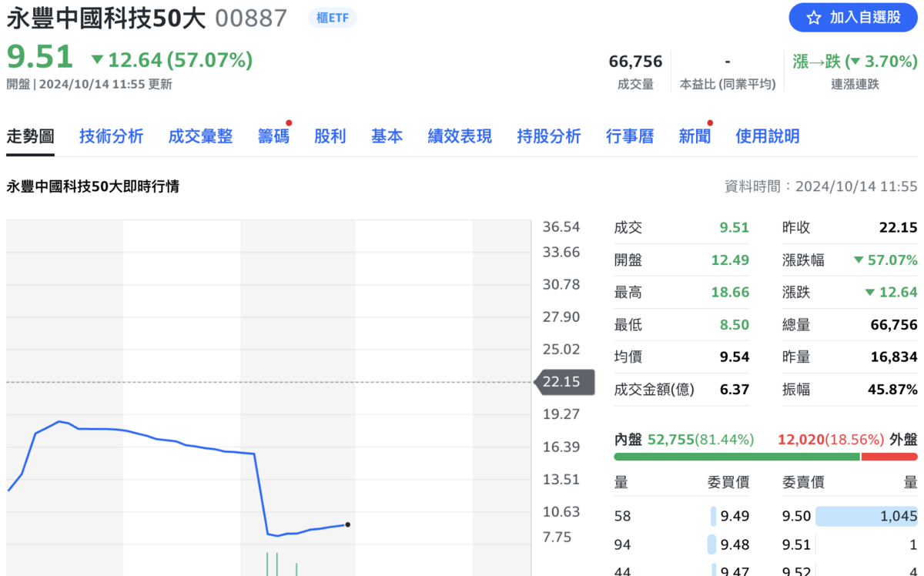The image size is (924, 576).
Task: Open the 技術分析 tab
Action: [x=110, y=136]
